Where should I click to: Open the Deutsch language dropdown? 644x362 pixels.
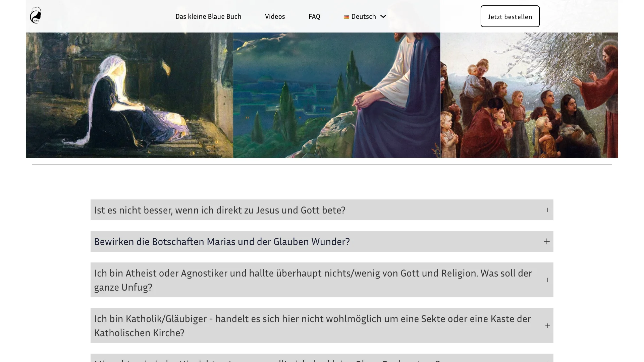(365, 16)
